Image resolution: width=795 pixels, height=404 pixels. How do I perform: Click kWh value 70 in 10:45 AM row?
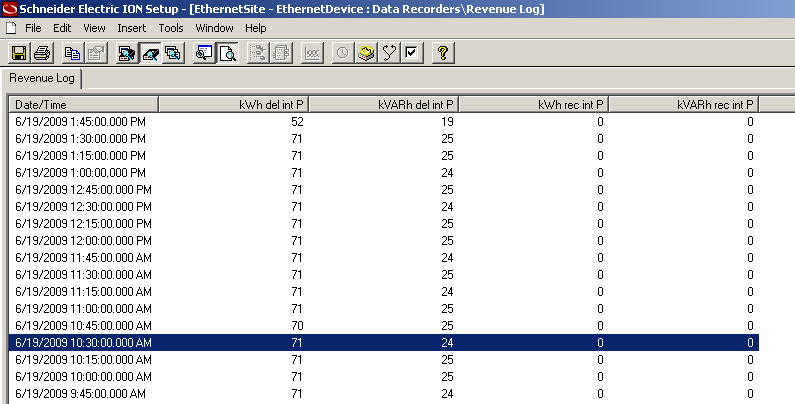[x=297, y=325]
